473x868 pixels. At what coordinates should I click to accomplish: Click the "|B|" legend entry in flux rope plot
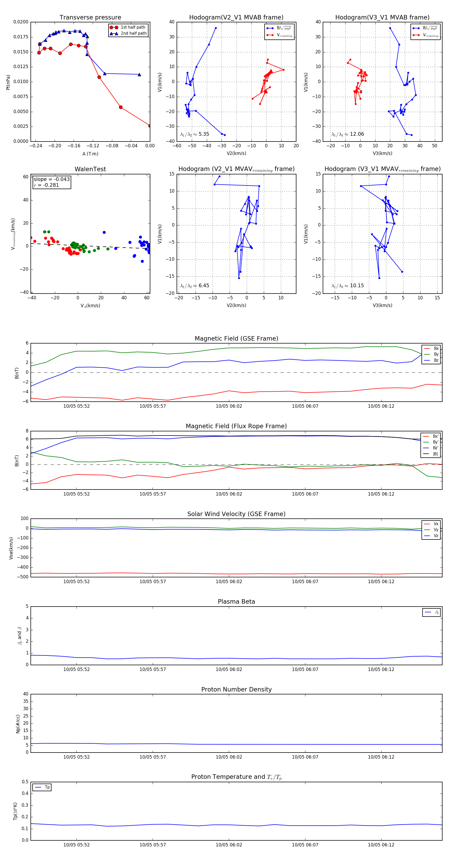(431, 454)
